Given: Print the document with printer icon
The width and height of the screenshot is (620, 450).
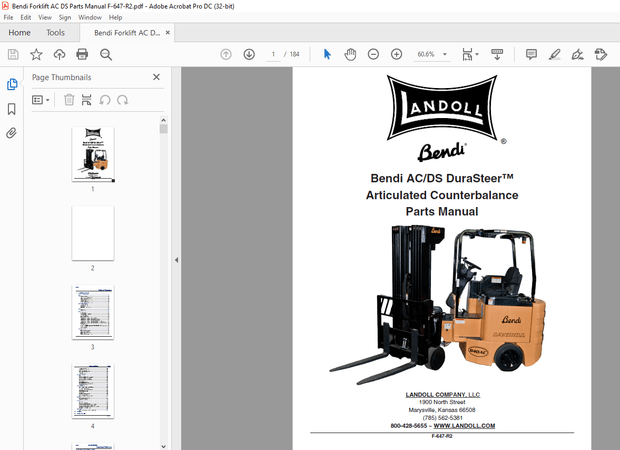Looking at the screenshot, I should click(82, 54).
